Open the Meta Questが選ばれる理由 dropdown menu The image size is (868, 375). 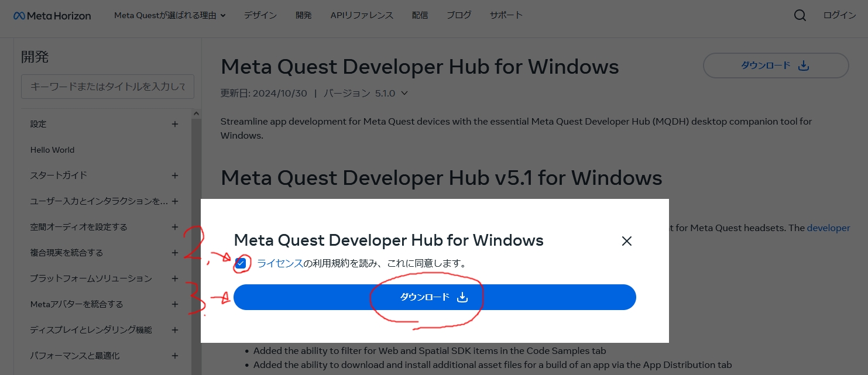(169, 15)
